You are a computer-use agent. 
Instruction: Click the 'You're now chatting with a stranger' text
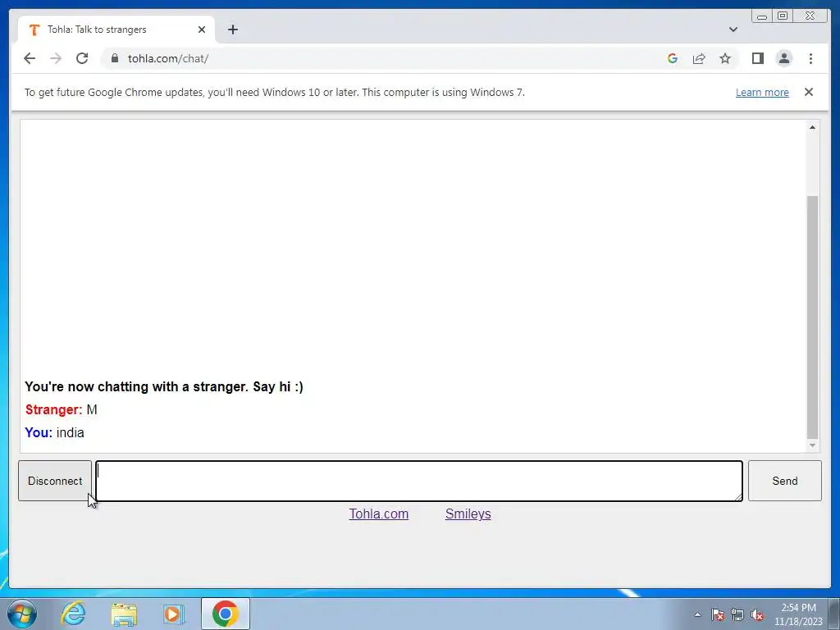164,387
